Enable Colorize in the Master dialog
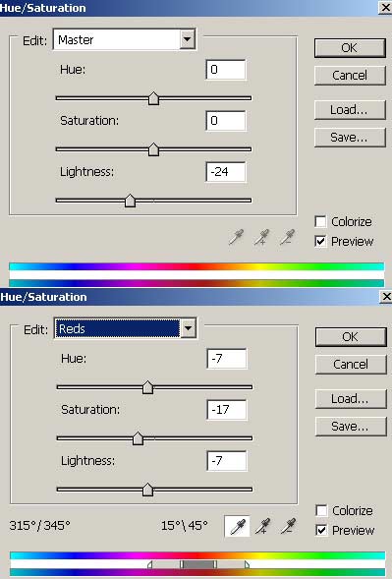The width and height of the screenshot is (392, 579). pos(320,221)
